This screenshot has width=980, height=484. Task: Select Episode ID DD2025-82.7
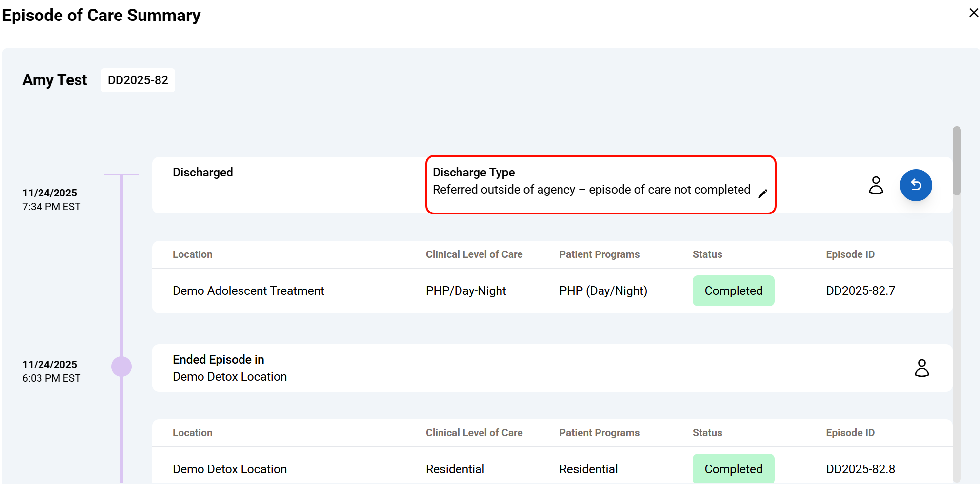(860, 291)
